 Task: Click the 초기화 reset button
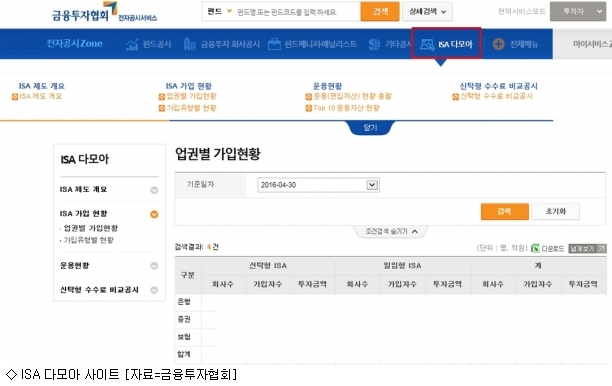[555, 211]
